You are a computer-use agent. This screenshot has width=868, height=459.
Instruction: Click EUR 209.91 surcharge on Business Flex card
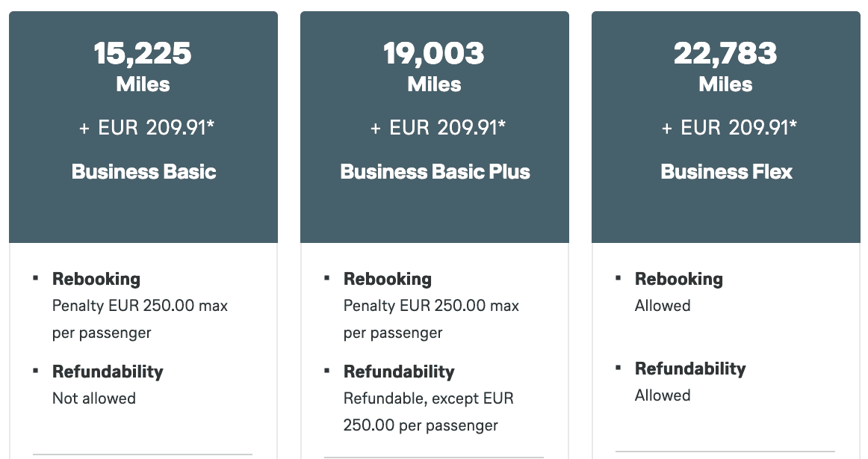click(730, 128)
